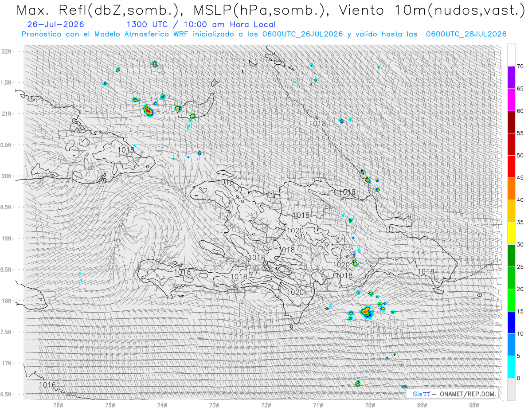Pick the yellow 30–35 dBZ color band

pos(511,233)
